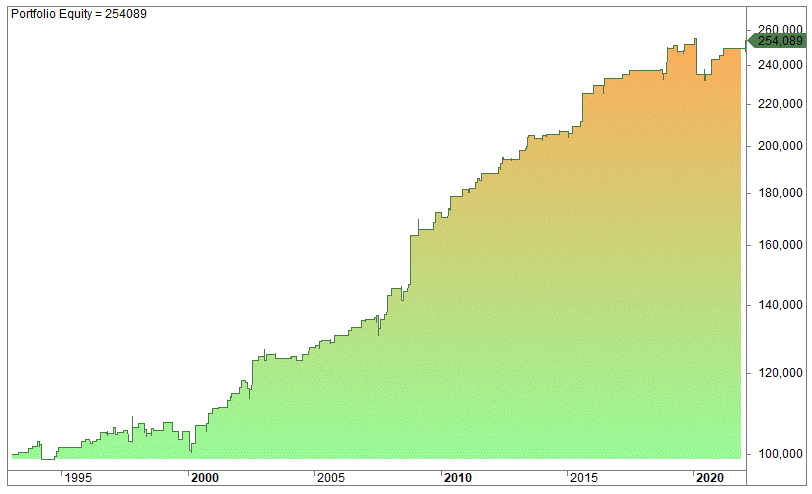Click the Portfolio Equity = 254089 title label
812x494 pixels.
click(x=78, y=14)
